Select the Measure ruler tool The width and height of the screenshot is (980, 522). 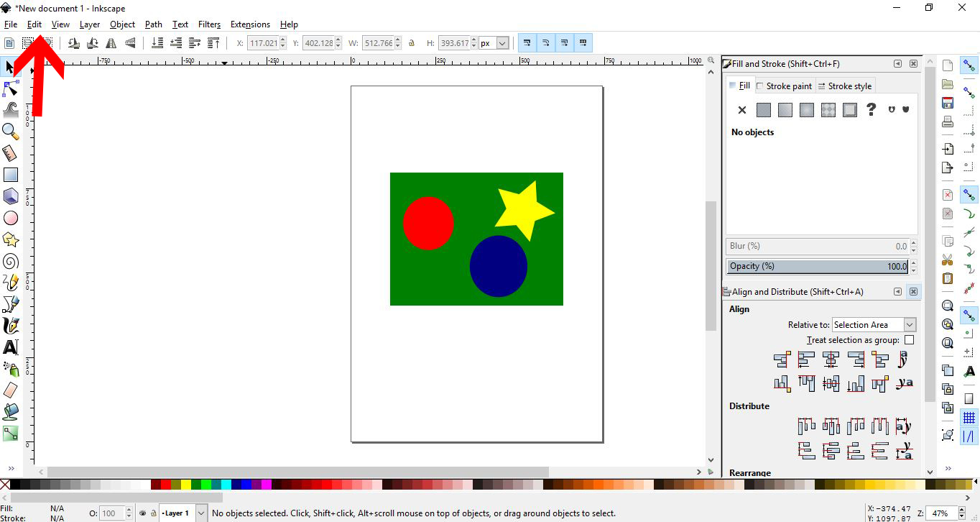pyautogui.click(x=11, y=153)
